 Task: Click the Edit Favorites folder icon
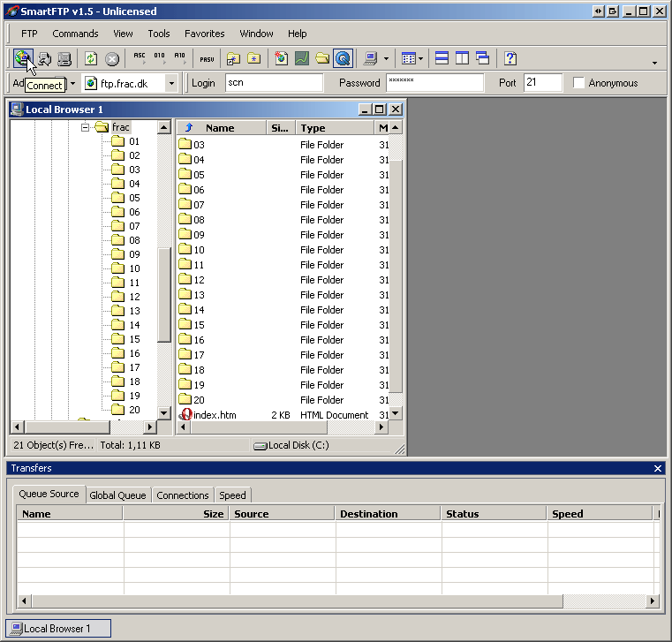234,58
